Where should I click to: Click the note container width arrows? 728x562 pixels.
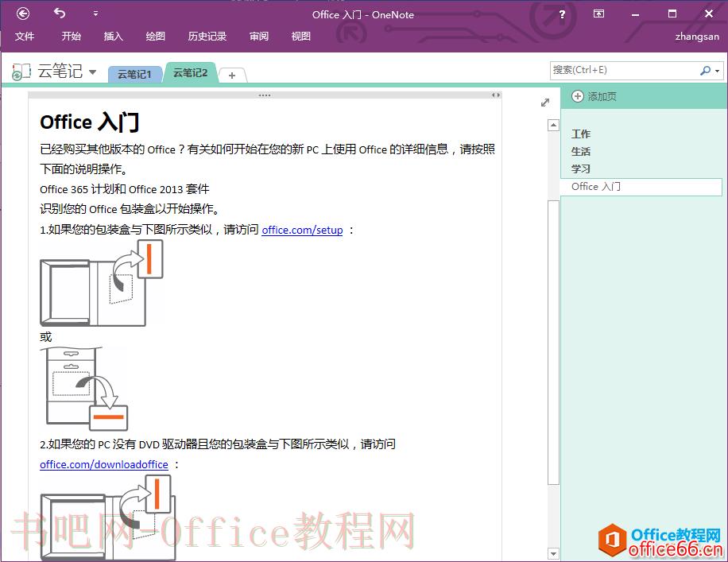click(x=496, y=95)
